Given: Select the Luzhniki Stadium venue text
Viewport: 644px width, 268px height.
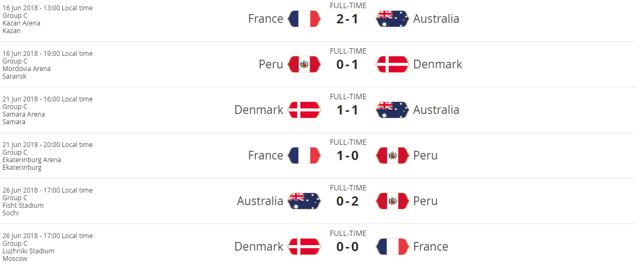Looking at the screenshot, I should 28,251.
